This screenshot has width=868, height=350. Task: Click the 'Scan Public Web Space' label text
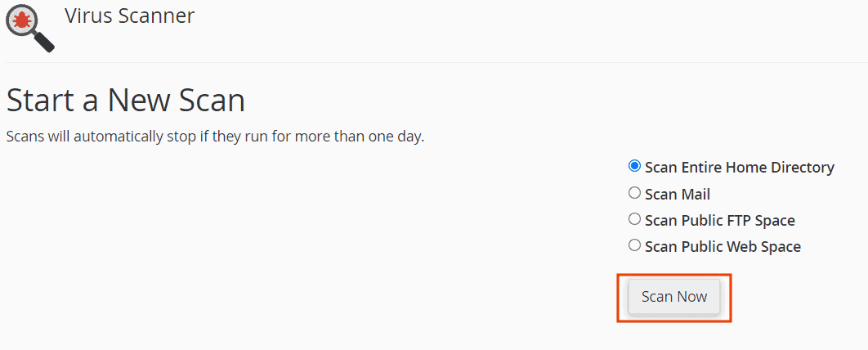[x=723, y=247]
